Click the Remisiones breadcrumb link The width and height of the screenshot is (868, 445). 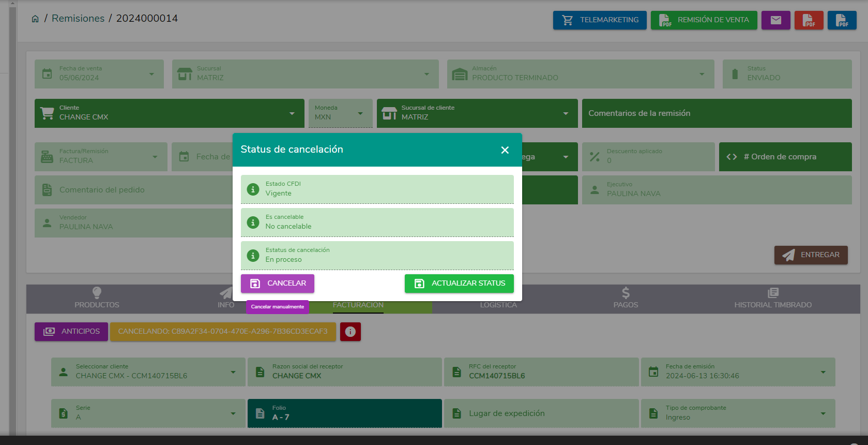point(78,19)
